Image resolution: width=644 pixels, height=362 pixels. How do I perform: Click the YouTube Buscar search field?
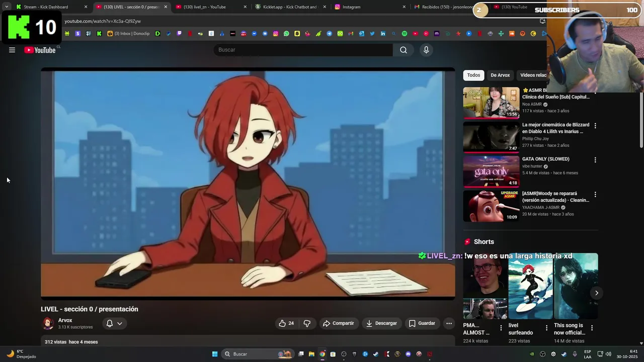pyautogui.click(x=303, y=50)
